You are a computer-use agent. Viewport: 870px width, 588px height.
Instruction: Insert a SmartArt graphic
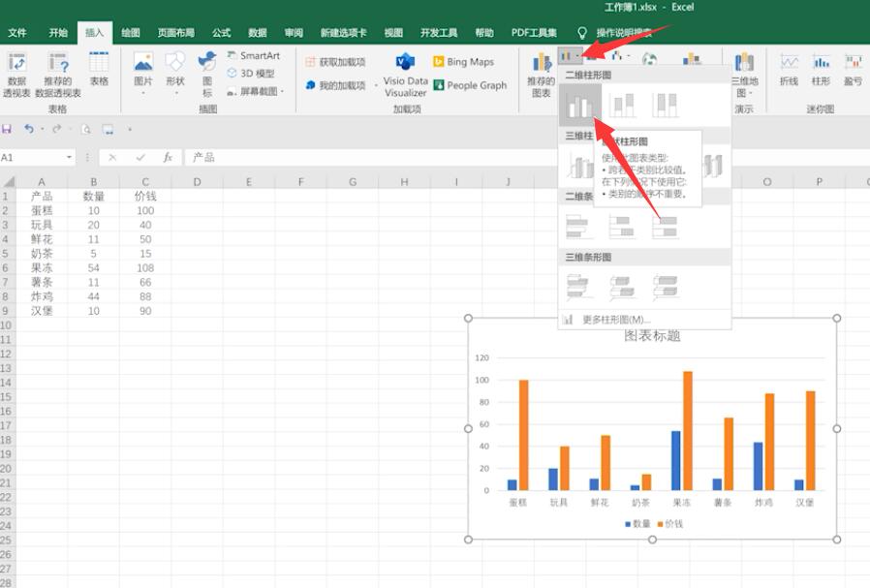pyautogui.click(x=254, y=55)
